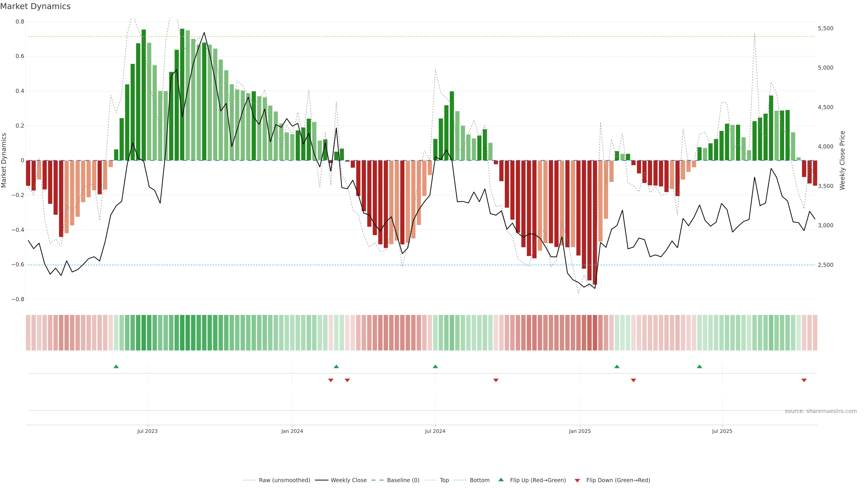Click the Market Dynamics left y-axis title

[4, 160]
